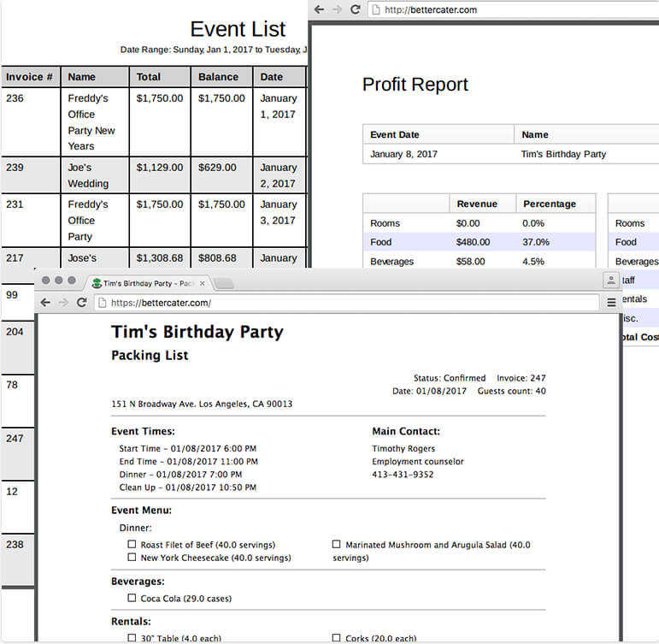Check the Corks rental checkbox
The width and height of the screenshot is (659, 644).
pos(336,638)
